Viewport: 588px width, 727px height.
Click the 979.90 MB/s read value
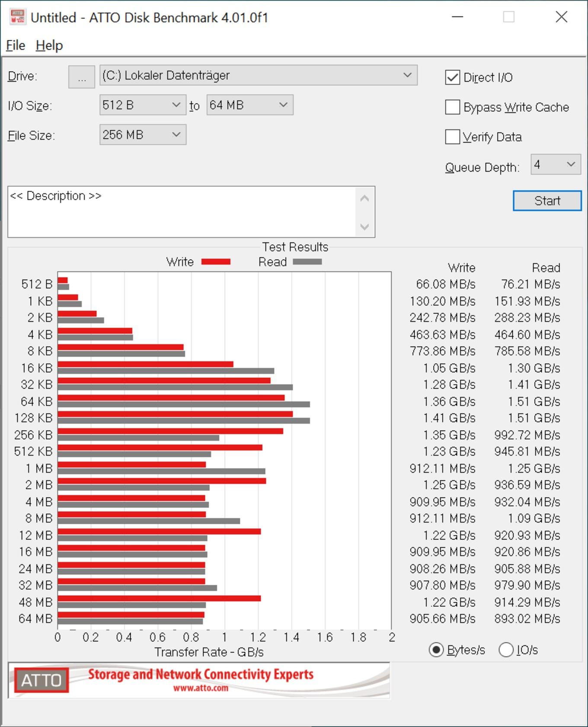tap(527, 585)
